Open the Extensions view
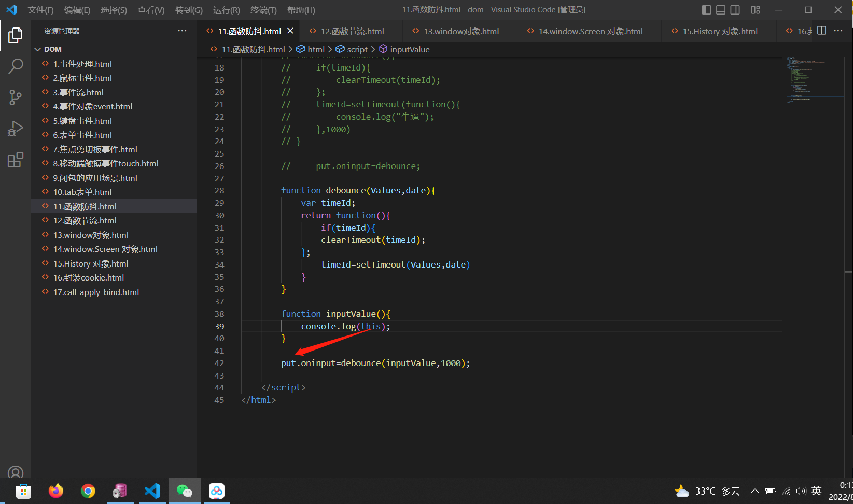853x504 pixels. tap(16, 160)
